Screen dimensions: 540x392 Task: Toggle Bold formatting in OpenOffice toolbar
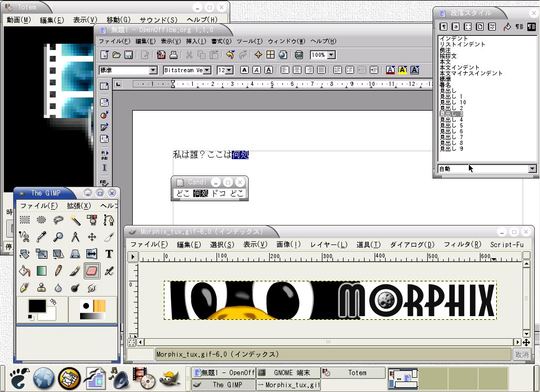click(x=244, y=70)
